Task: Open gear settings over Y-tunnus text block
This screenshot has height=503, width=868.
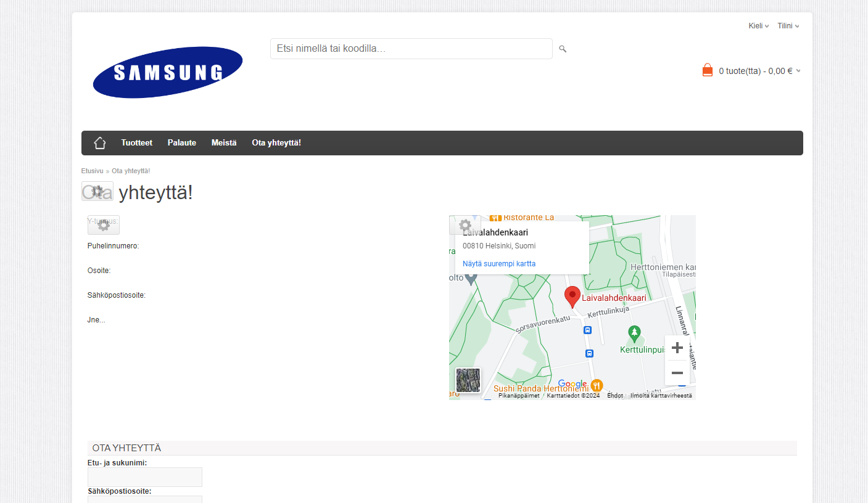Action: pos(104,225)
